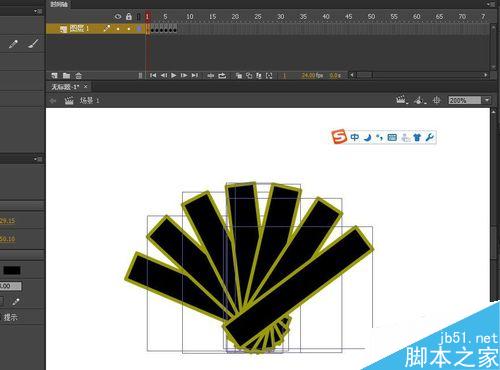Click eyedropper icon in properties panel
The image size is (500, 370).
15,302
